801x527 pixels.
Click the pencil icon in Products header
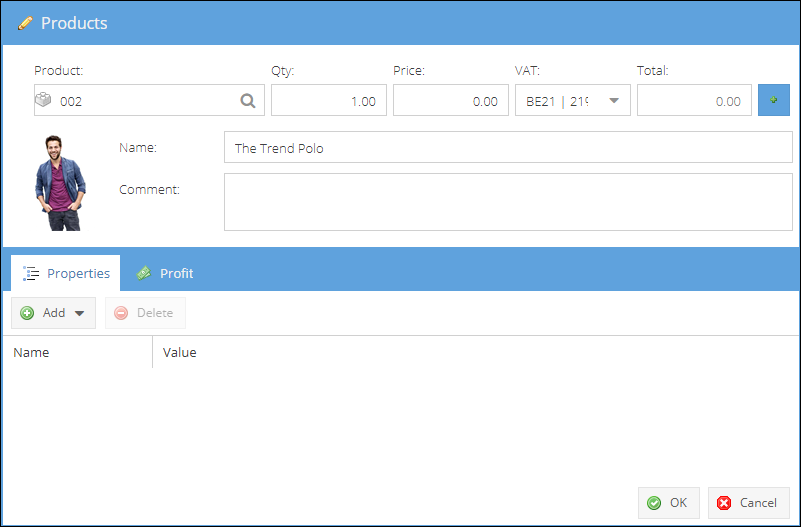[25, 23]
